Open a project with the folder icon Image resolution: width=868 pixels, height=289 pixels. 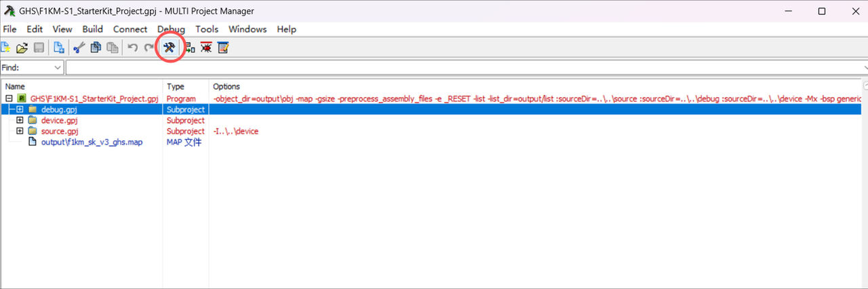point(22,47)
